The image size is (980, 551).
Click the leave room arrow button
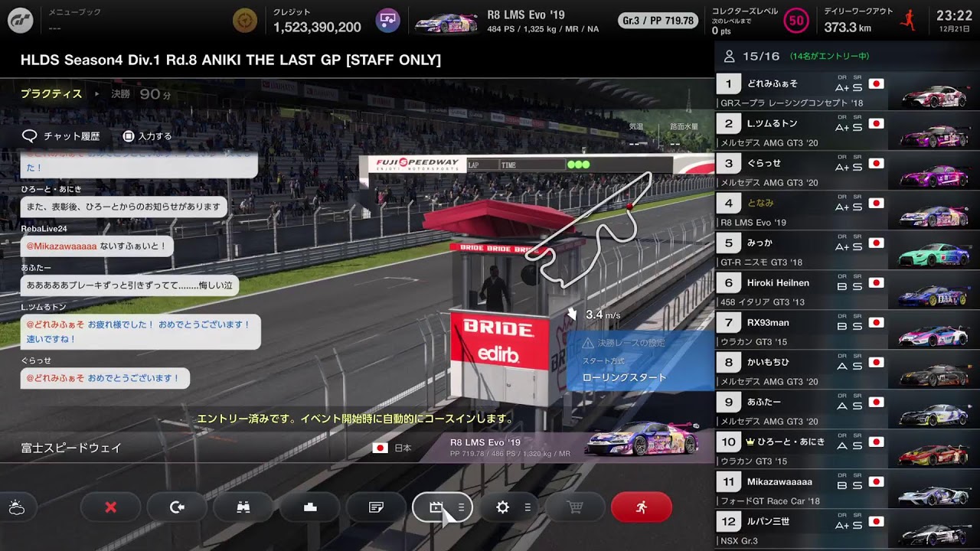(177, 507)
